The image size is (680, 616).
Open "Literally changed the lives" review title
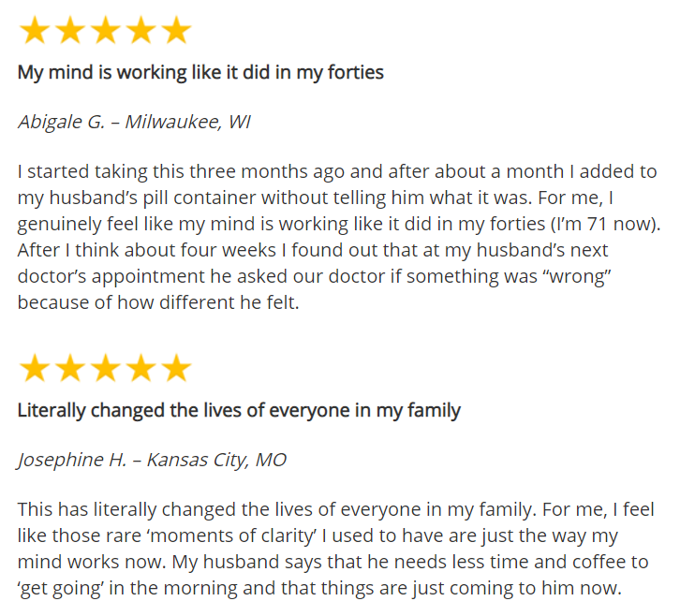[x=239, y=410]
